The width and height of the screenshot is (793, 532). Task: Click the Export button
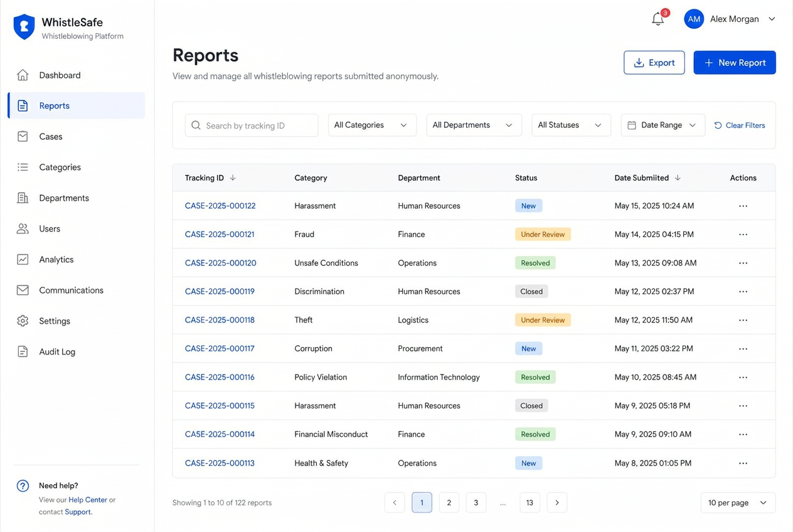tap(654, 63)
